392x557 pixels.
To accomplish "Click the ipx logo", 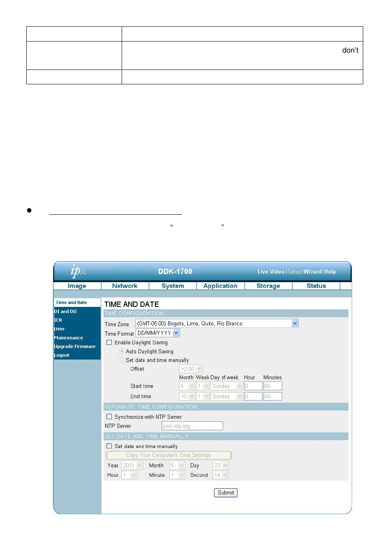I will coord(78,271).
